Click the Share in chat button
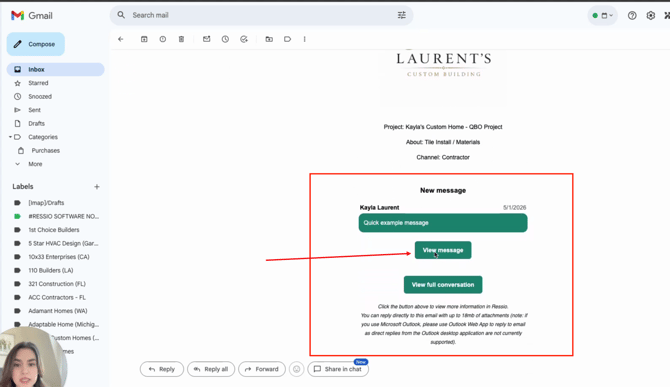Screen dimensions: 670x387 coord(338,369)
